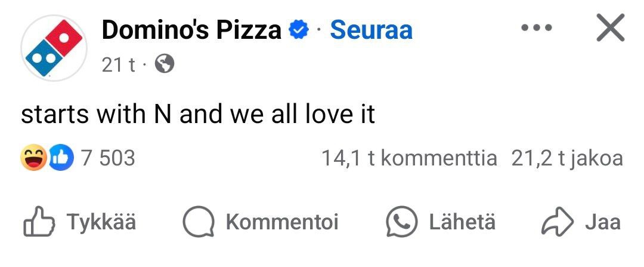The height and width of the screenshot is (267, 644).
Task: View the 21,2 t jakoa shares list
Action: [x=566, y=158]
